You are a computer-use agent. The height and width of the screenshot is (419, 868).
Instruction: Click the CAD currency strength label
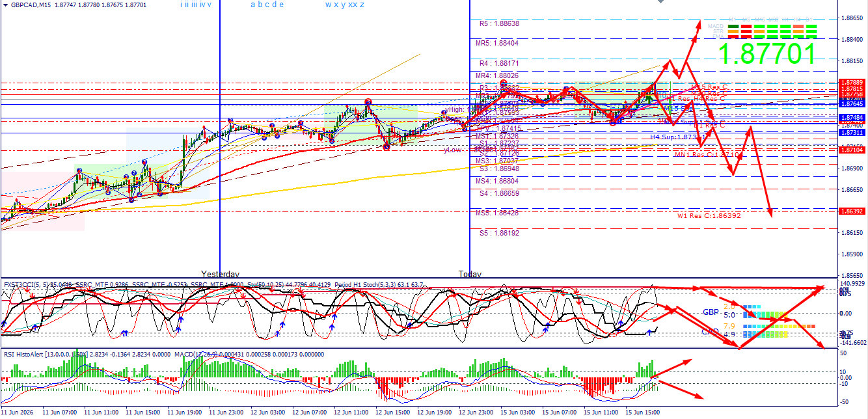[710, 332]
